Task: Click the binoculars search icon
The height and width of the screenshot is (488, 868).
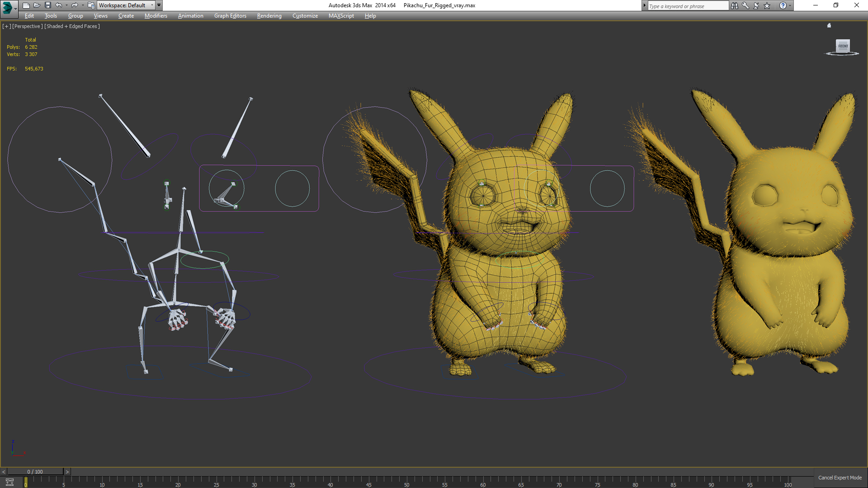Action: (734, 5)
